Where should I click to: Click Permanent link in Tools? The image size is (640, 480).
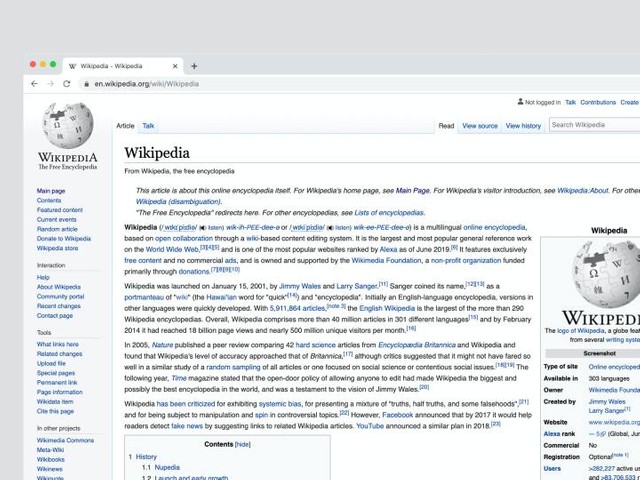point(57,382)
